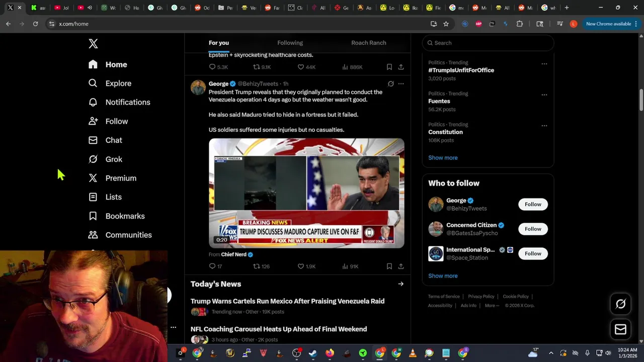Follow Concerned Citizen

533,229
